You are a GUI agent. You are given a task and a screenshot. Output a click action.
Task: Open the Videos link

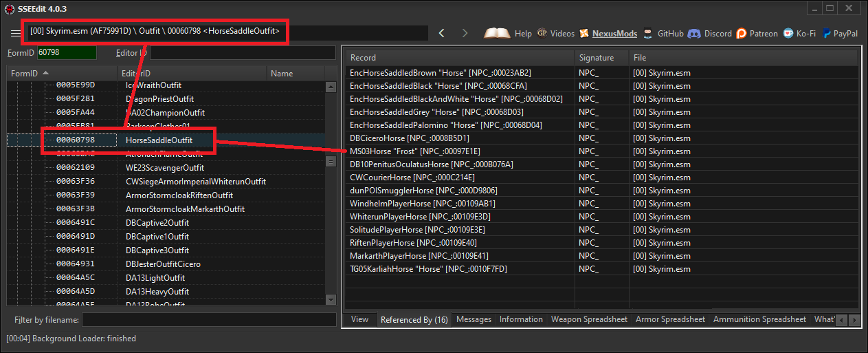[x=555, y=33]
